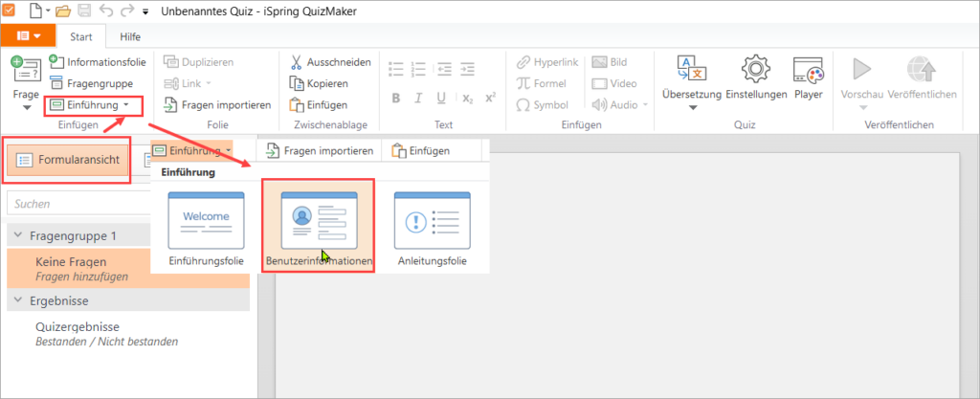Toggle bold text formatting
980x399 pixels.
pyautogui.click(x=395, y=98)
